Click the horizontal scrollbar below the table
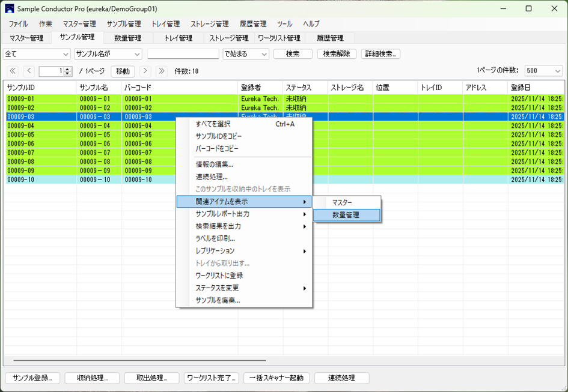 [x=282, y=361]
